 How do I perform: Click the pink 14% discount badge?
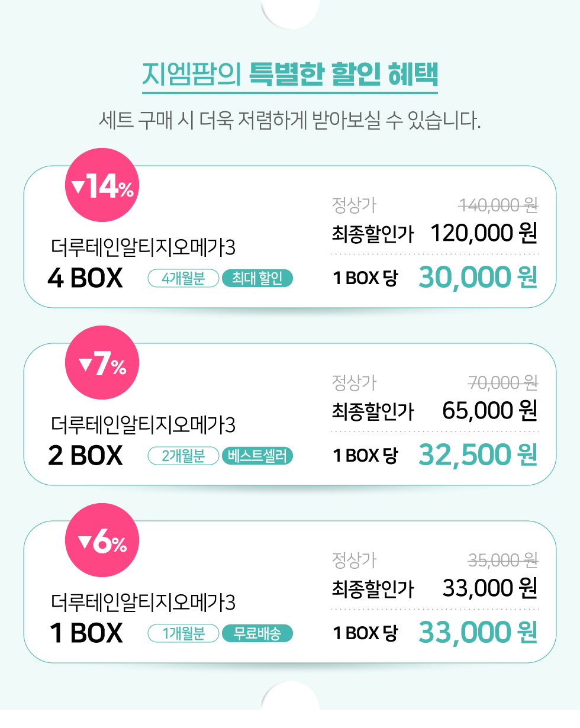(102, 185)
